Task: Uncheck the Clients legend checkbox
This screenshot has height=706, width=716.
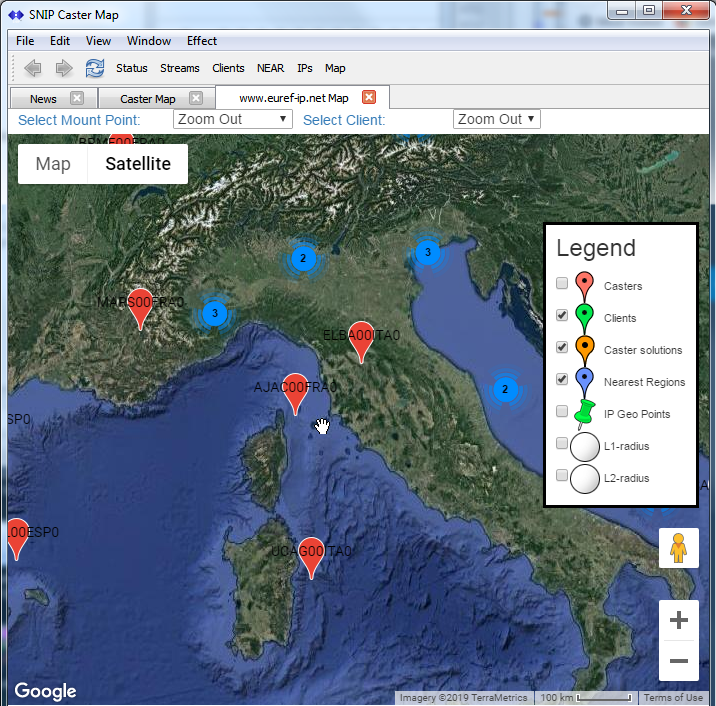Action: 562,315
